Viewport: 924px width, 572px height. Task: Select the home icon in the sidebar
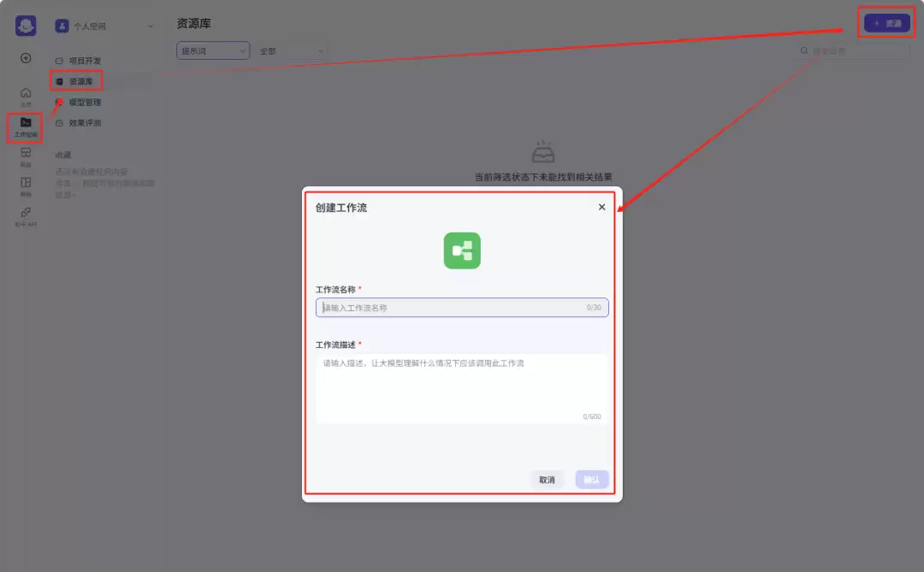25,91
